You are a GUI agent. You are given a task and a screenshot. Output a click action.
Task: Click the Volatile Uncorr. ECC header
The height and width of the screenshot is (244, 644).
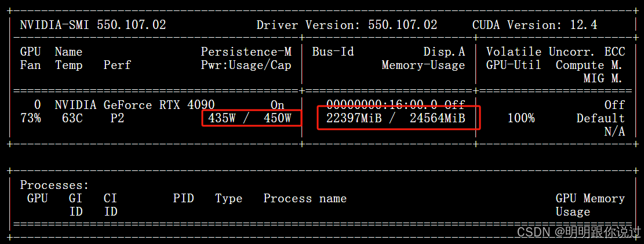tap(556, 52)
